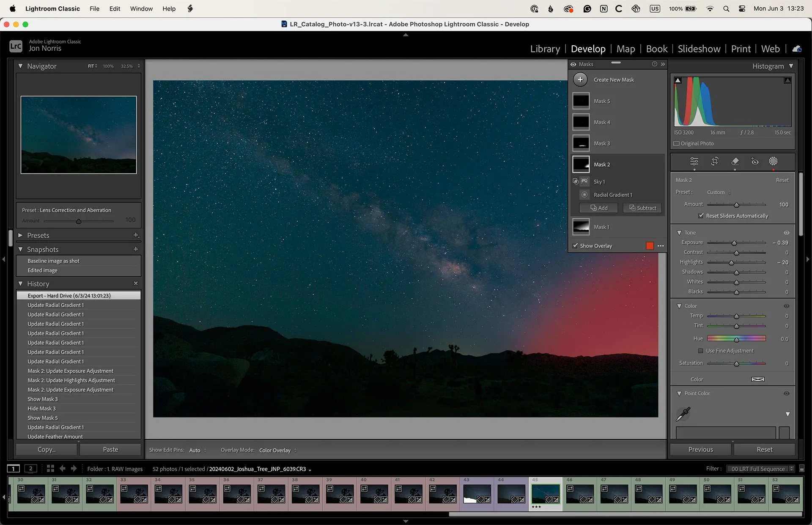
Task: Switch filmstrip to grid view icon
Action: 50,468
